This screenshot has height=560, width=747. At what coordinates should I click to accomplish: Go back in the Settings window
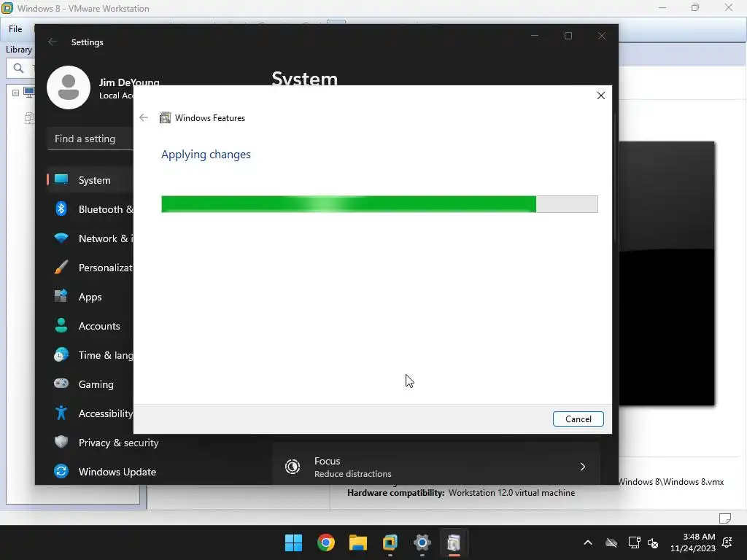pyautogui.click(x=53, y=42)
